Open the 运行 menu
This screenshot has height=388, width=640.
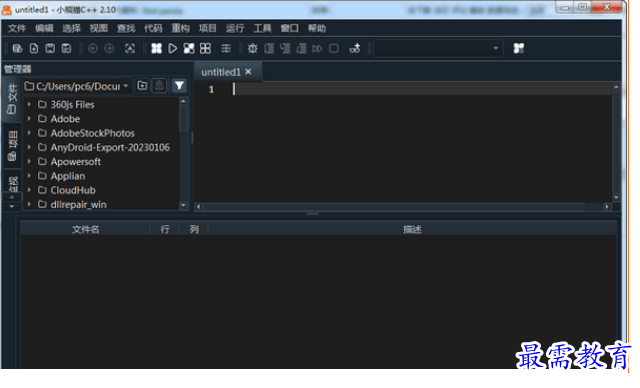pos(235,28)
